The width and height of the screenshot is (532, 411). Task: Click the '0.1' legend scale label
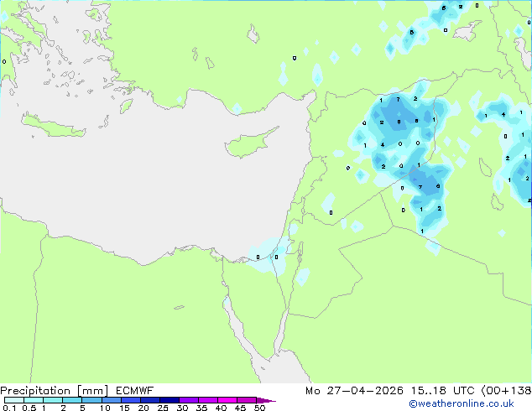9,408
